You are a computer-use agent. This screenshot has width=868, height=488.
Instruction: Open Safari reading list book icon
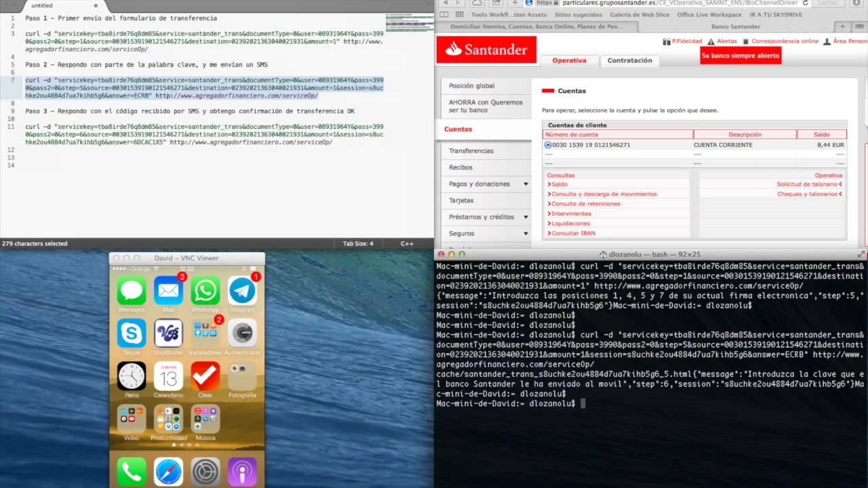[x=445, y=14]
